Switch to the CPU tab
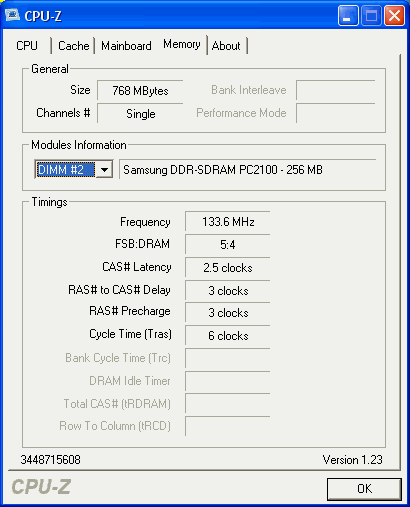 [27, 46]
